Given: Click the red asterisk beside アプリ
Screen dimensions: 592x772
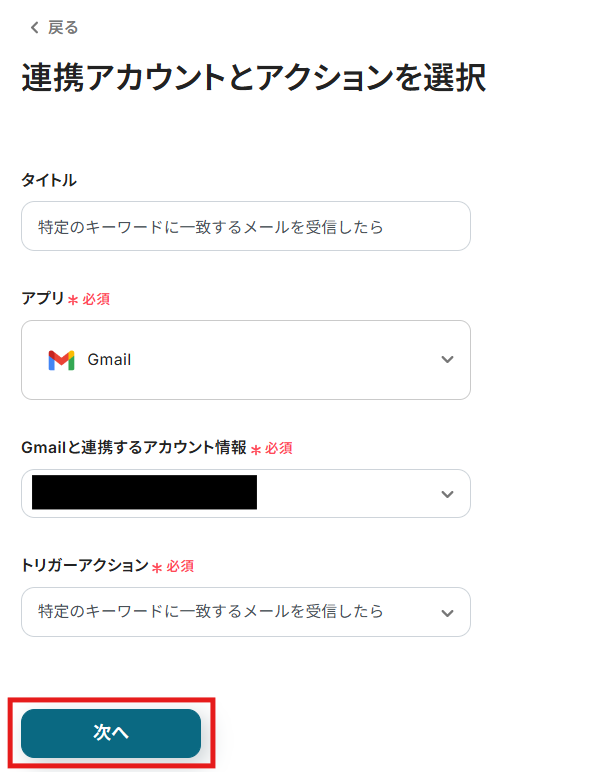Looking at the screenshot, I should coord(73,300).
